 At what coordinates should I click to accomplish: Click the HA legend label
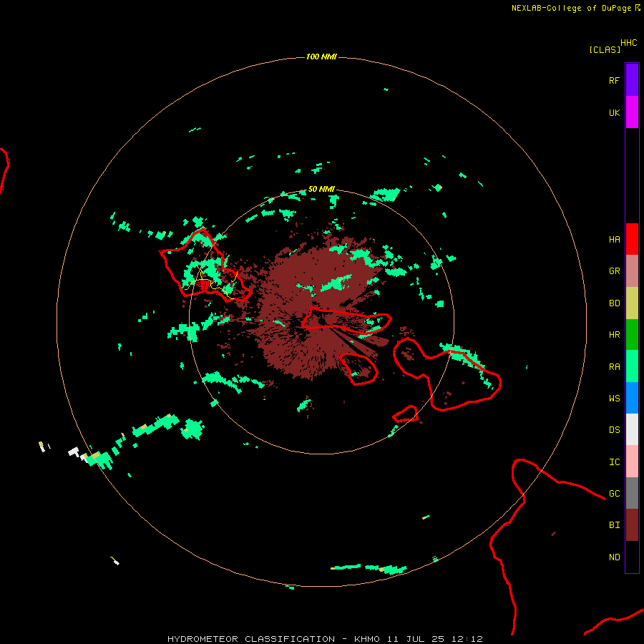[x=614, y=240]
